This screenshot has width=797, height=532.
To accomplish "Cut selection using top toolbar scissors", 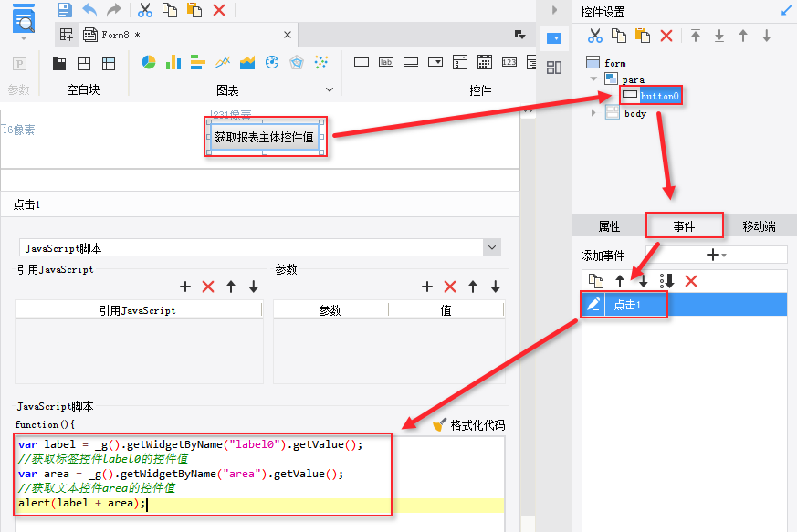I will click(x=145, y=10).
